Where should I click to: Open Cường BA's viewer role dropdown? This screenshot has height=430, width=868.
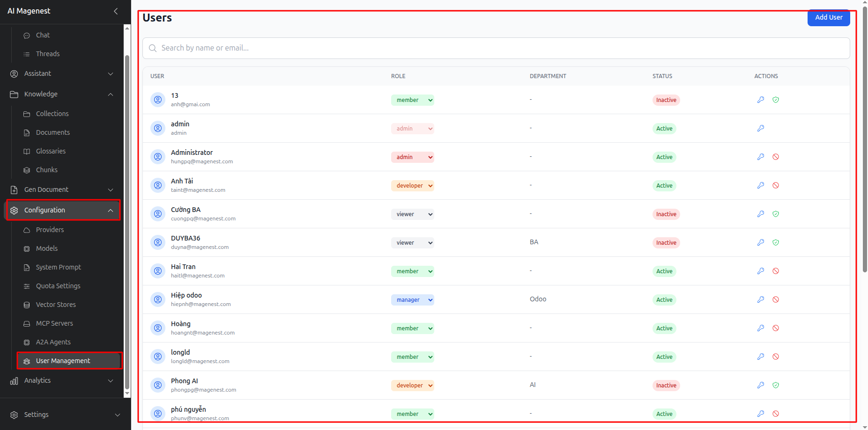click(413, 214)
